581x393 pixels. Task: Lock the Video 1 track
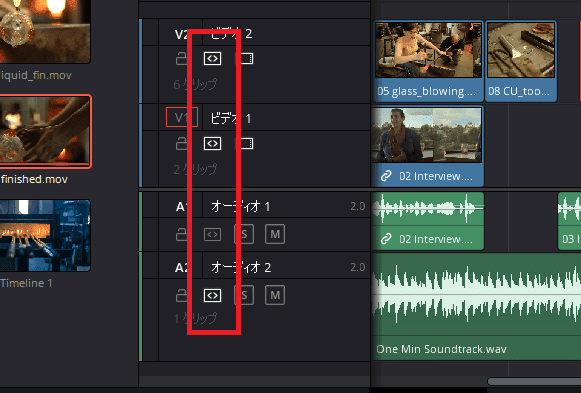coord(181,143)
